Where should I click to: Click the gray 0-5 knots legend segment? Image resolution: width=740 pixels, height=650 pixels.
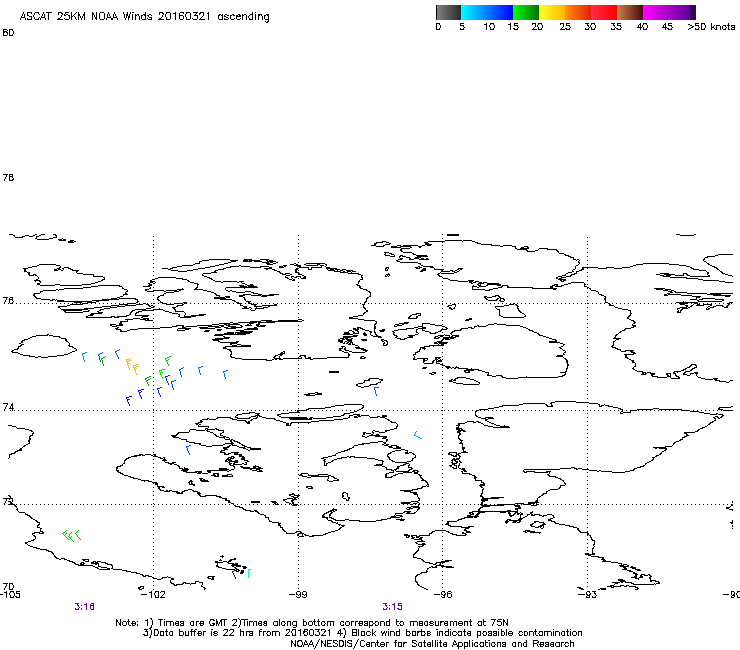pyautogui.click(x=448, y=12)
